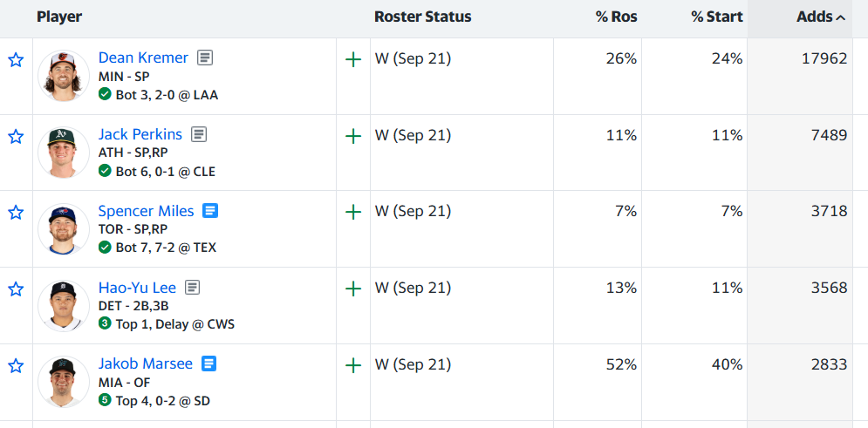Add Dean Kremer with green plus icon
Image resolution: width=868 pixels, height=428 pixels.
click(353, 60)
